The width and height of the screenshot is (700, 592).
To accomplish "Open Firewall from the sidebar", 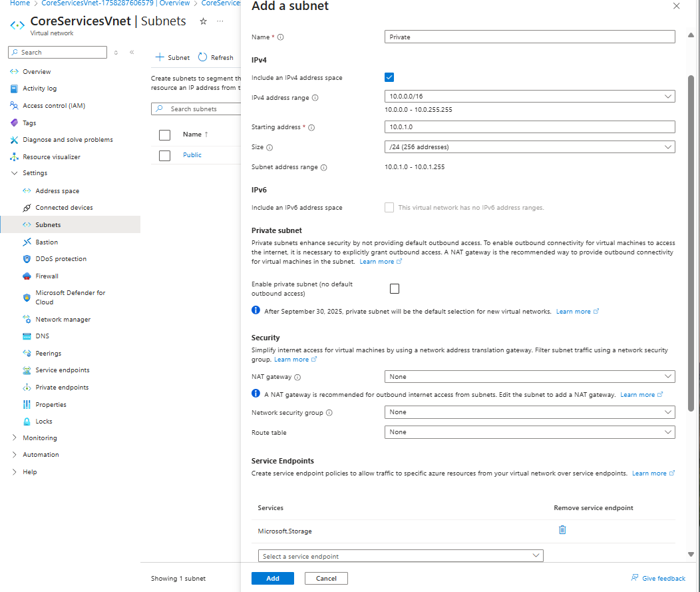I will click(47, 276).
